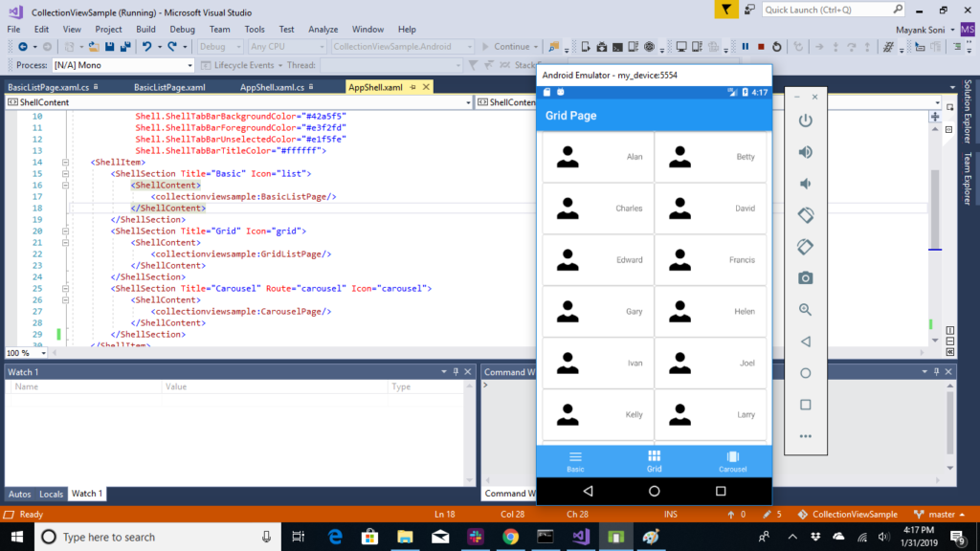Click overview square in emulator side toolbar

tap(806, 405)
